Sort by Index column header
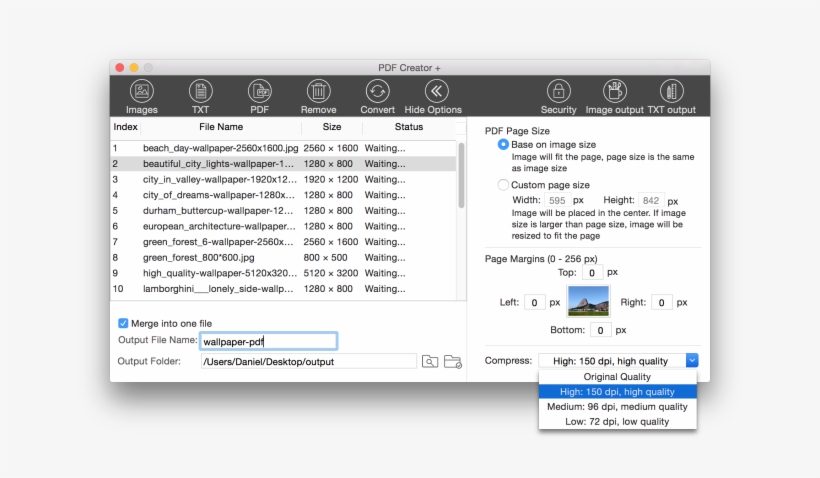 pos(126,127)
